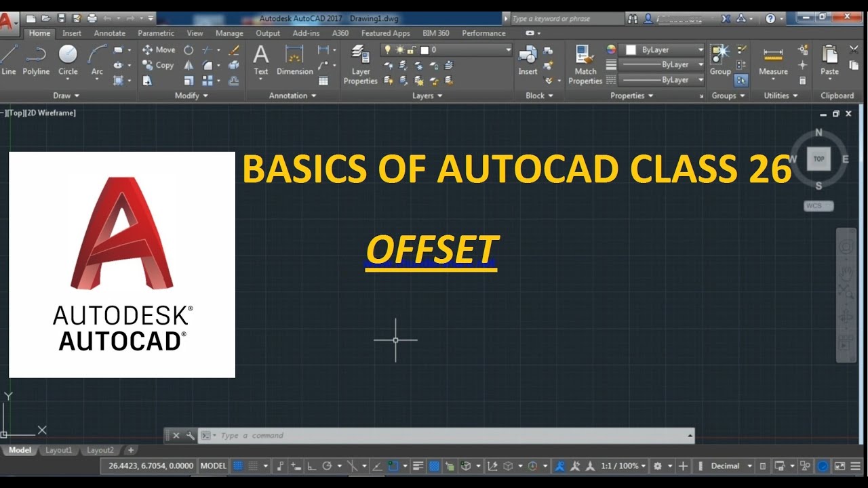Screen dimensions: 868x488
Task: Click the Group tool icon
Action: pos(720,60)
